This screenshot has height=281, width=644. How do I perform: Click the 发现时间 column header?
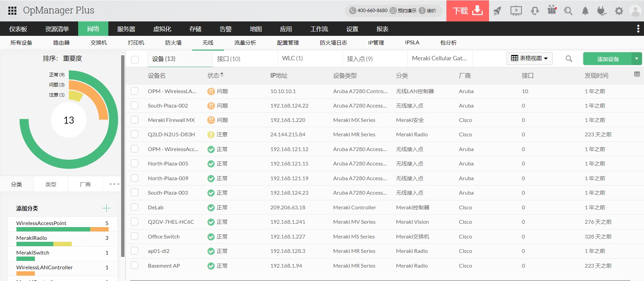pos(596,76)
